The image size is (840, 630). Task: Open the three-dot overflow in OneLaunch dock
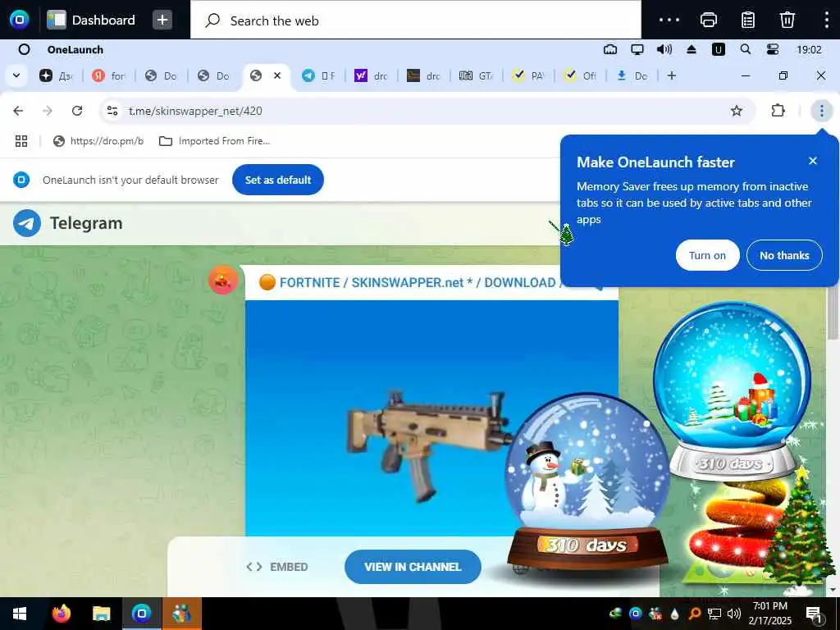669,20
